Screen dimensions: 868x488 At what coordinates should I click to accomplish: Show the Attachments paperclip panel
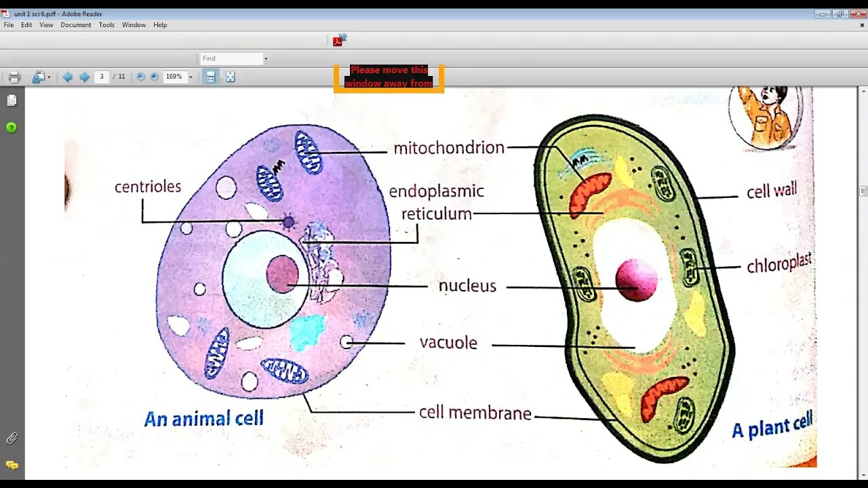click(12, 439)
